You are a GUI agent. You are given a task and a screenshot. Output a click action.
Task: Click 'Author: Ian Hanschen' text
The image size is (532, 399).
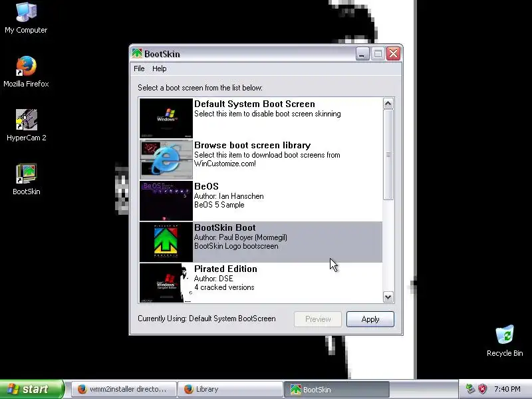pyautogui.click(x=229, y=196)
